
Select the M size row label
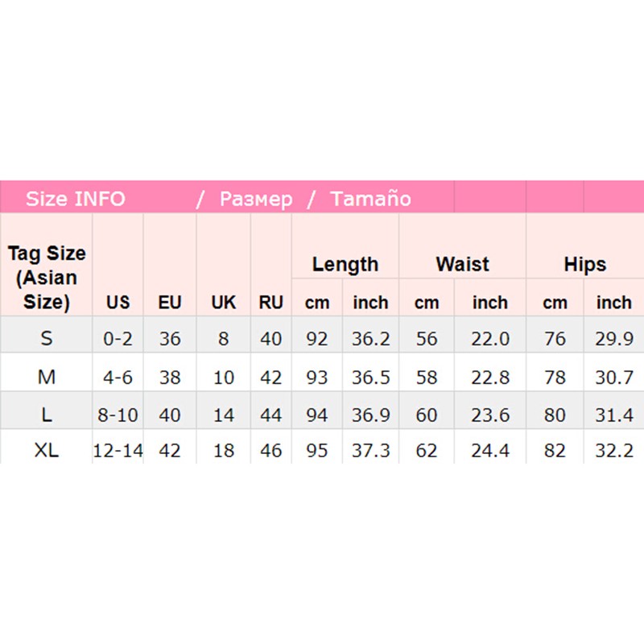coord(47,377)
